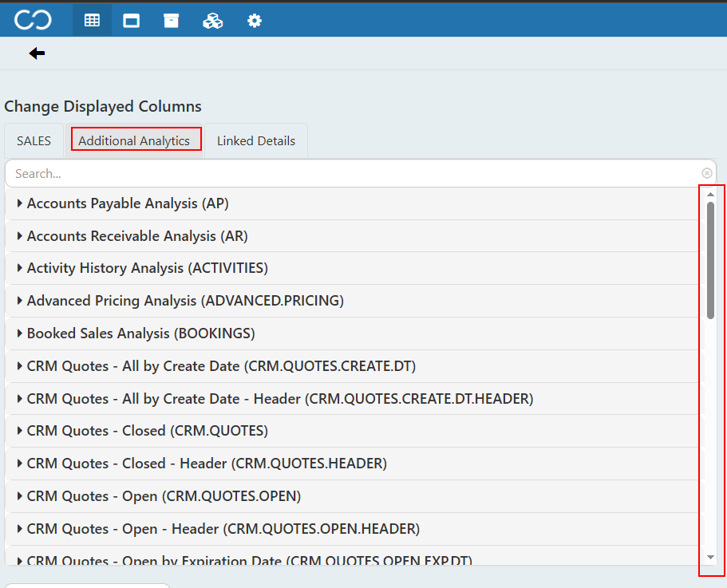Open the stacked cubes icon
Viewport: 727px width, 588px height.
pos(213,21)
